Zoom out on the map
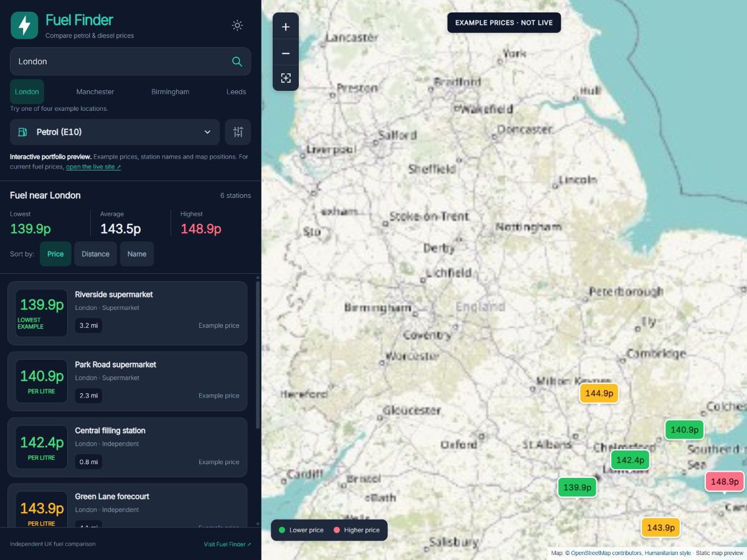747x560 pixels. click(x=286, y=53)
